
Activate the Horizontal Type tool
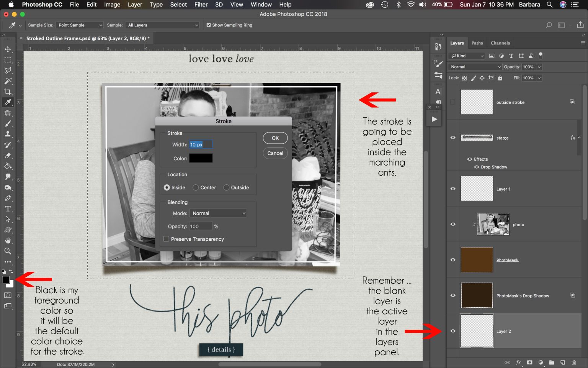coord(7,209)
